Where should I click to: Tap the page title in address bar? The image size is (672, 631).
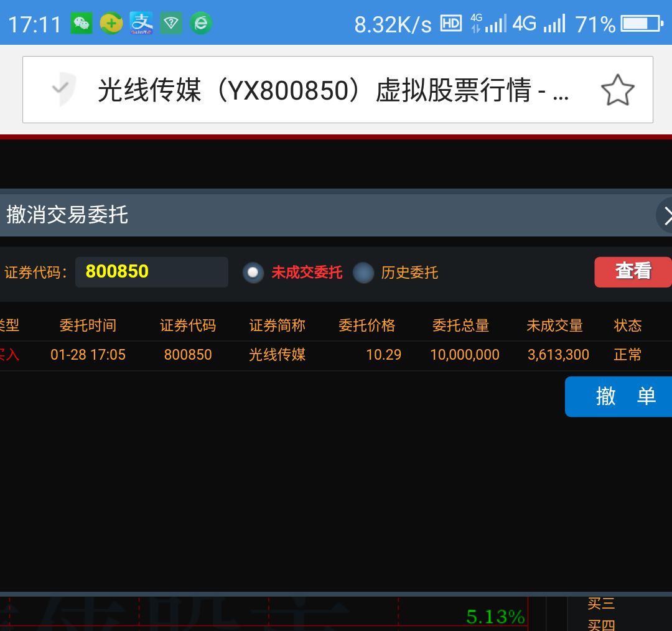click(333, 91)
